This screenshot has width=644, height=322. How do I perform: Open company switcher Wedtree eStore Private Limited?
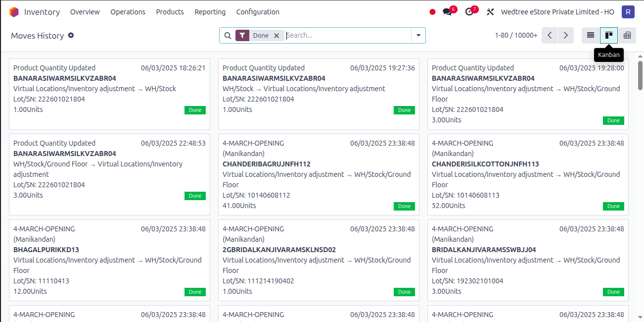557,12
